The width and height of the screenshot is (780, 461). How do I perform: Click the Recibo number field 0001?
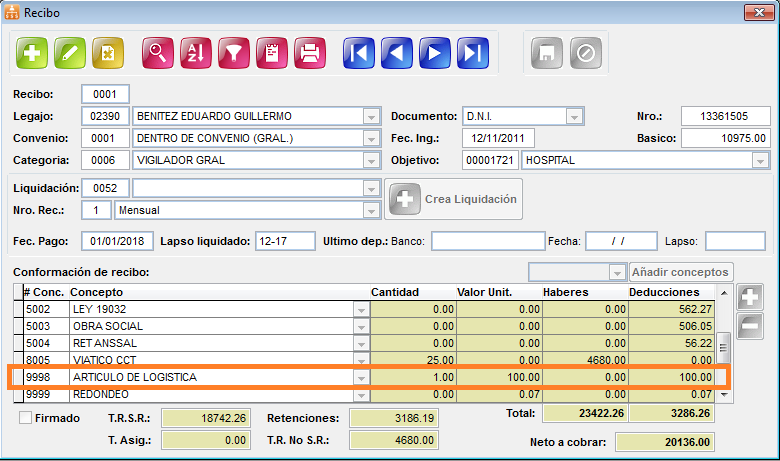(x=105, y=94)
